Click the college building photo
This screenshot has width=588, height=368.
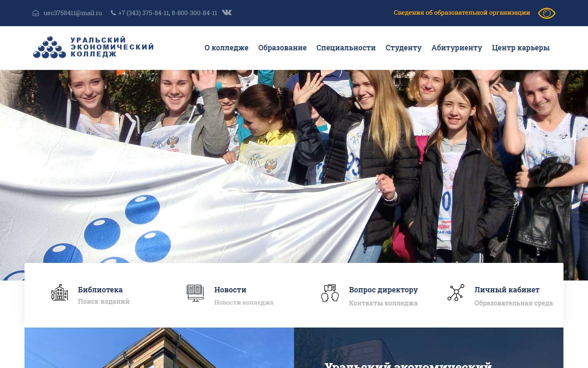pyautogui.click(x=159, y=348)
